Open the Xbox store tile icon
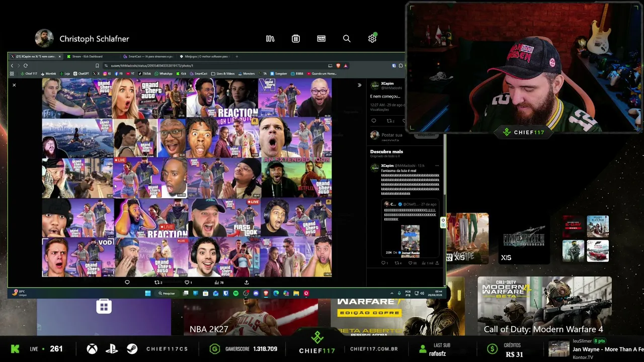644x362 pixels. [104, 306]
